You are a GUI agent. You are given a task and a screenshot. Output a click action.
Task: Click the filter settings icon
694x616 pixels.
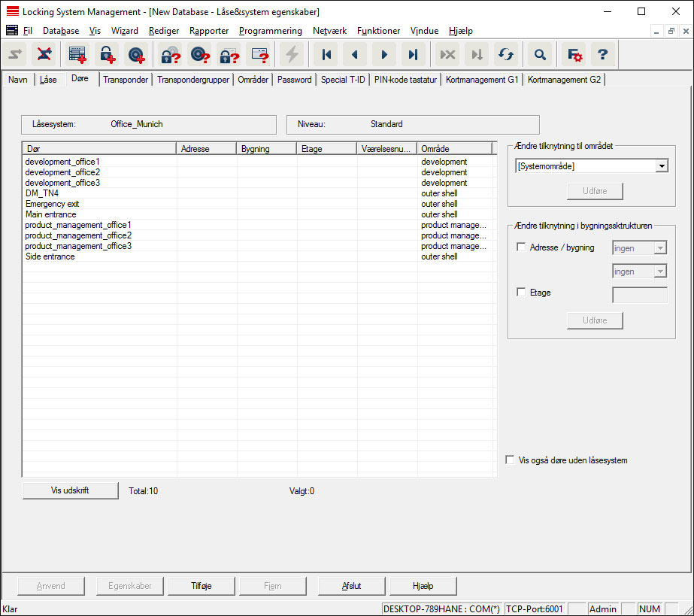574,54
